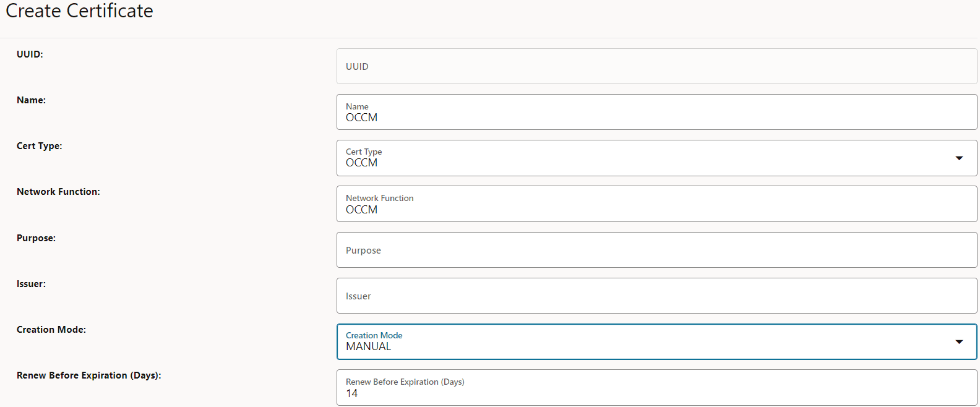This screenshot has height=407, width=980.
Task: Click the Cert Type dropdown arrow icon
Action: [959, 158]
